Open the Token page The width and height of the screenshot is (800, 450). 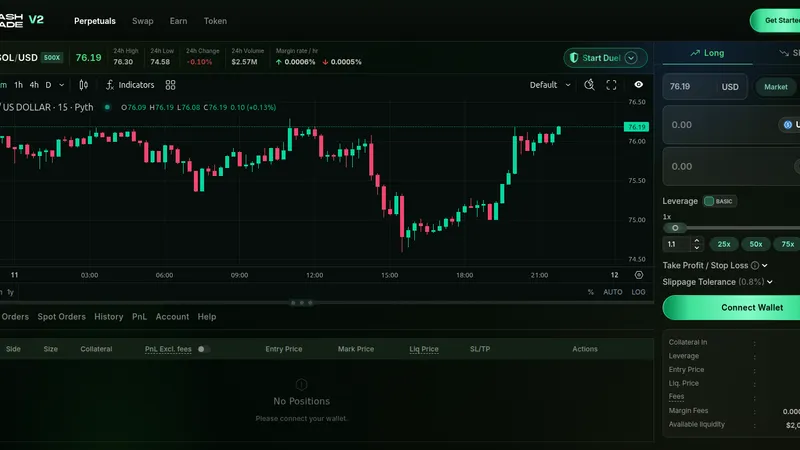(215, 21)
